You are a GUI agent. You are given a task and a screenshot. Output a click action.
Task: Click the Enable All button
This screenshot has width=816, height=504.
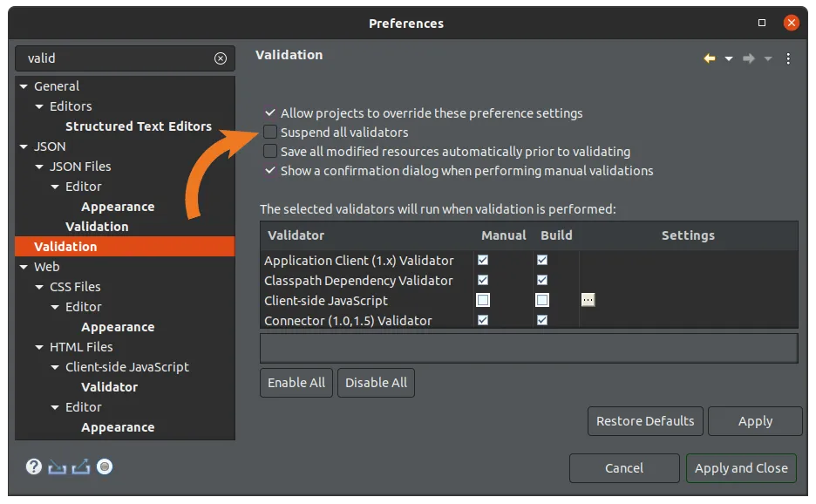click(x=296, y=383)
